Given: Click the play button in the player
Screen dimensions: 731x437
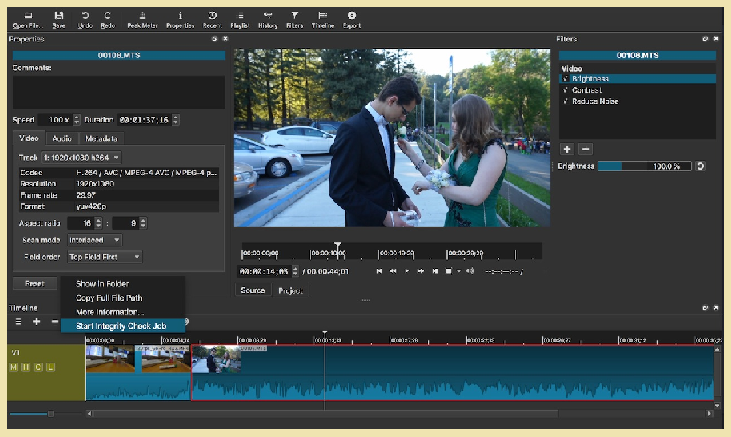Looking at the screenshot, I should [x=407, y=271].
